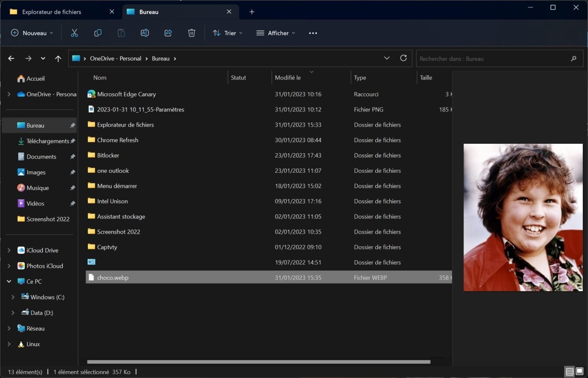Viewport: 588px width, 378px height.
Task: Select Microsoft Edge Canary shortcut icon
Action: (91, 94)
